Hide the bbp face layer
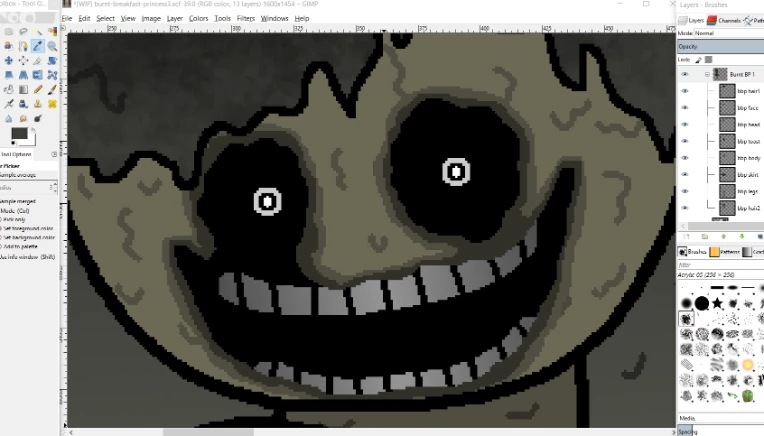This screenshot has width=764, height=436. [685, 108]
